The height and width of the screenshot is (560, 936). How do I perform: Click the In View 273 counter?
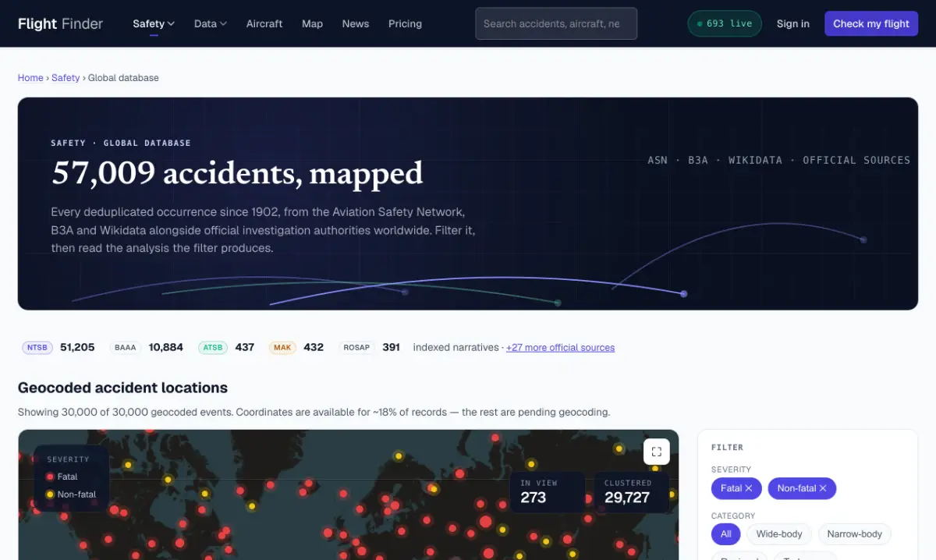(548, 492)
